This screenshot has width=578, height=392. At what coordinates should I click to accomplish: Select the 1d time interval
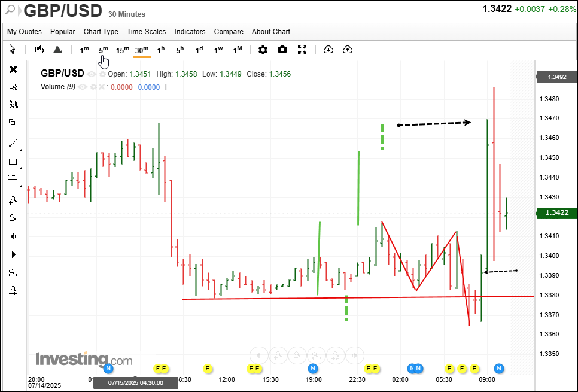pos(199,50)
